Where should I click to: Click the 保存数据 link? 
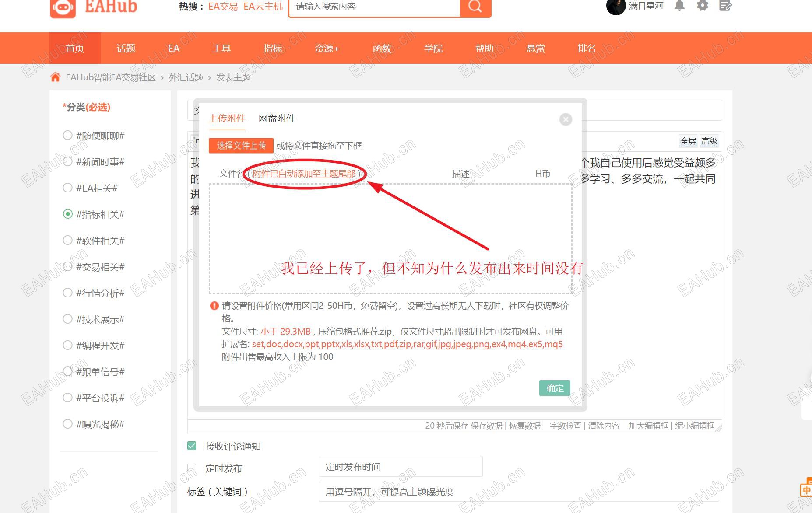click(x=486, y=426)
